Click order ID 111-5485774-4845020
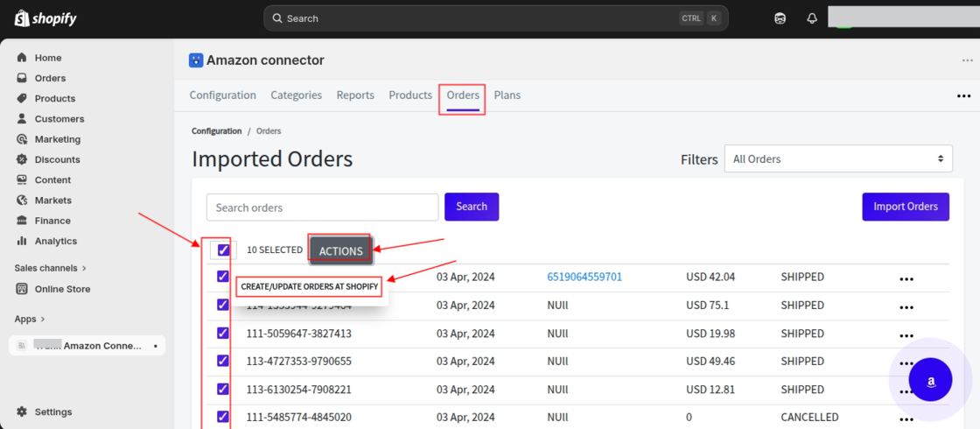The height and width of the screenshot is (429, 980). tap(298, 417)
